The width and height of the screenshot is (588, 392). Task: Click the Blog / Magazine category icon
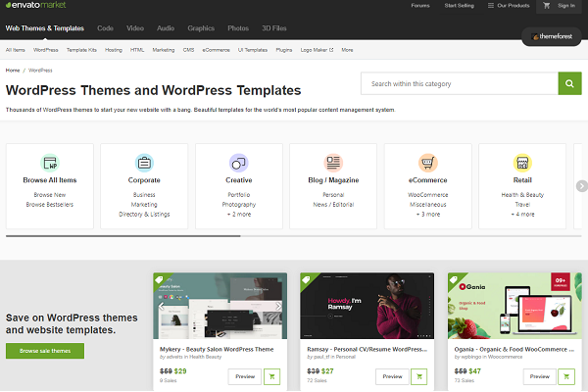[333, 163]
